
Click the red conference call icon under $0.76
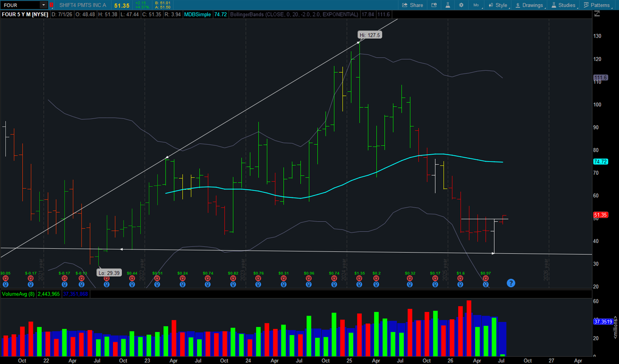[x=258, y=278]
